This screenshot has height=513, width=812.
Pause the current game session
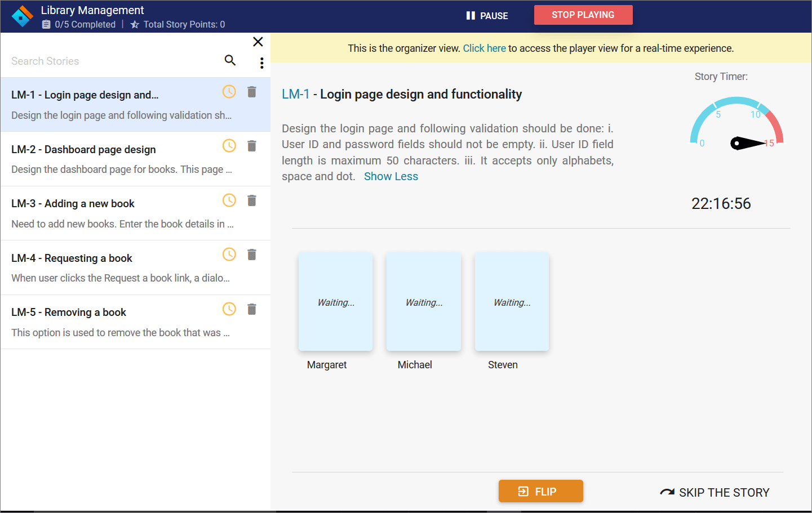click(x=486, y=15)
